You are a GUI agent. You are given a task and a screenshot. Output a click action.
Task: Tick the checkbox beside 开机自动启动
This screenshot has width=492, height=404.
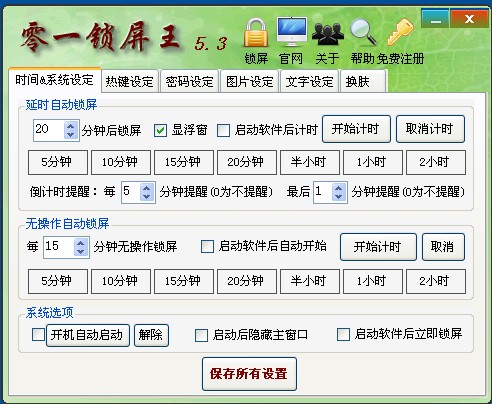38,334
